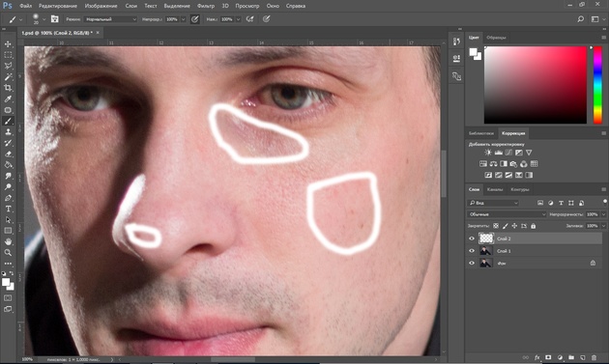Open the Редактирование menu
This screenshot has height=364, width=609.
[x=58, y=6]
